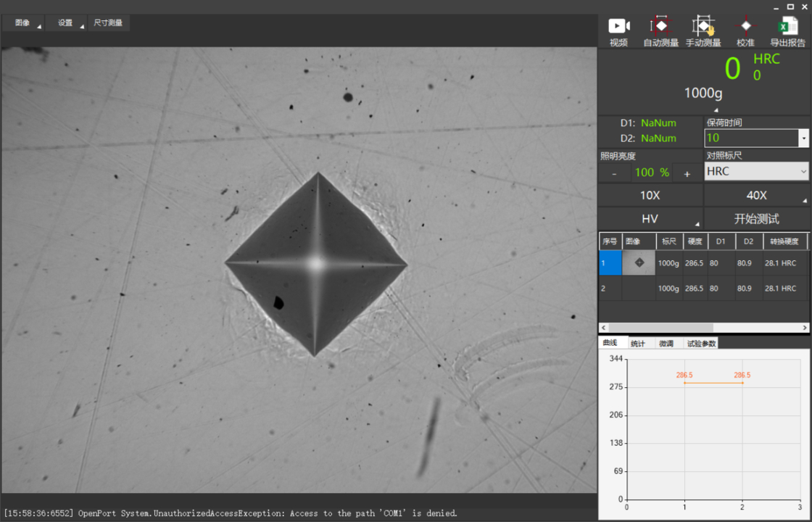Click indentation thumbnail in result row 1
812x522 pixels.
coord(639,263)
